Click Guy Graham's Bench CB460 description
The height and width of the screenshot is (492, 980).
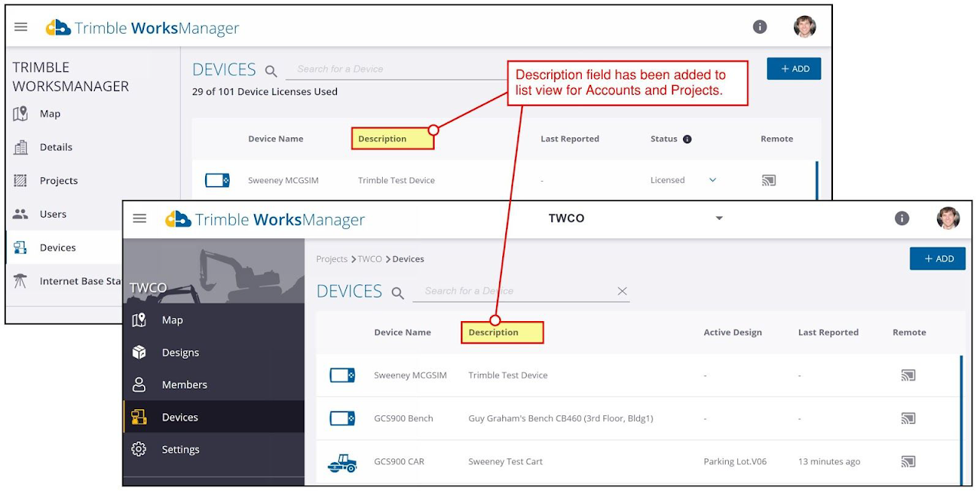click(x=560, y=418)
